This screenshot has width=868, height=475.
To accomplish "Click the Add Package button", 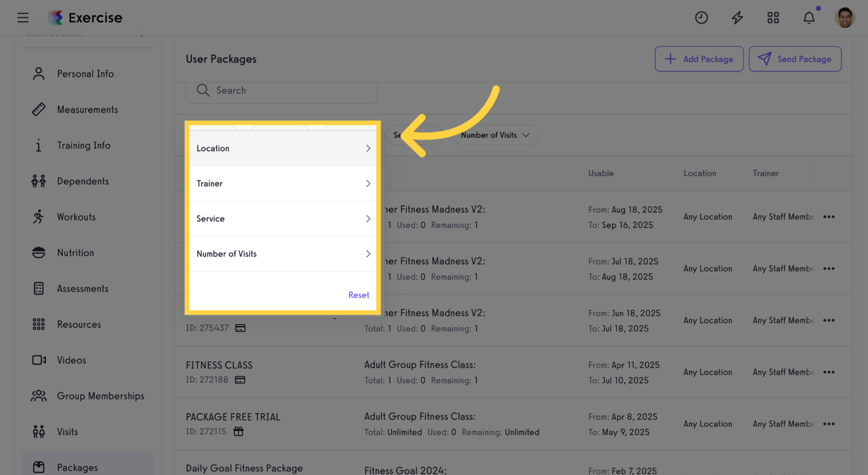I will pyautogui.click(x=699, y=58).
